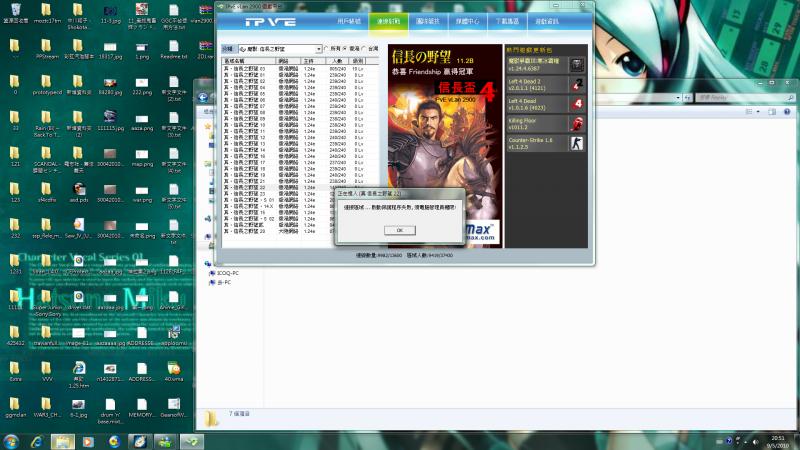Click the Counter-Strike 1.6 game icon

[x=576, y=144]
